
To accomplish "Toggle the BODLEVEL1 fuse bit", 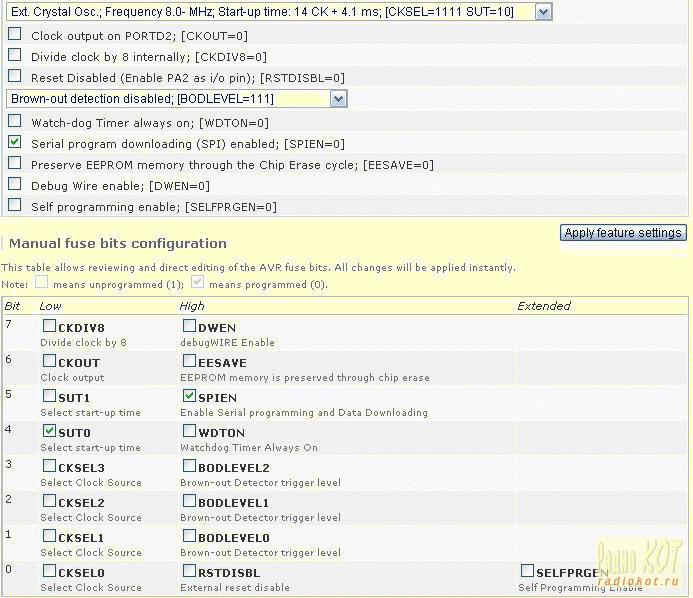I will (189, 500).
